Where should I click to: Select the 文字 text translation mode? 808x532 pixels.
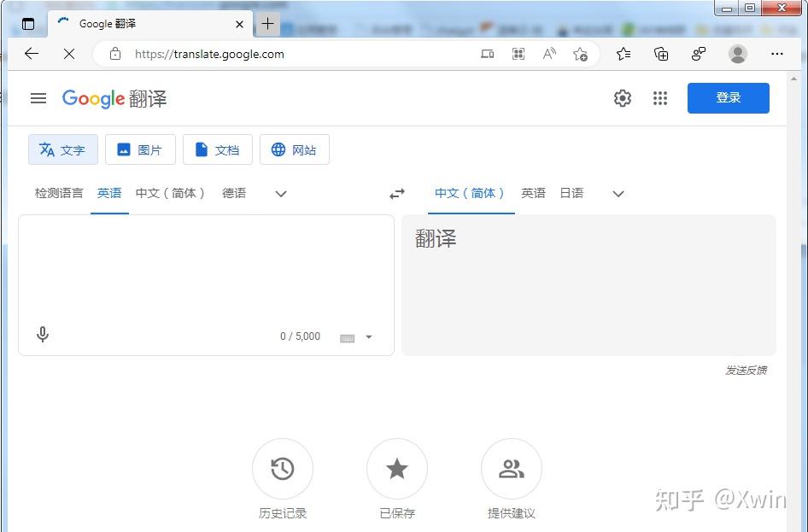click(x=63, y=150)
